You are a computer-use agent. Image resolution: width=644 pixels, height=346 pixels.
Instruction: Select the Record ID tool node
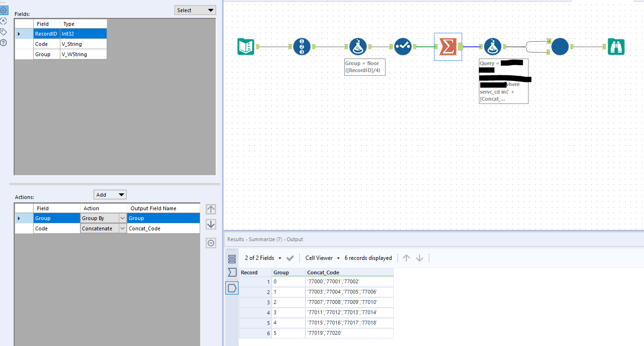click(302, 47)
